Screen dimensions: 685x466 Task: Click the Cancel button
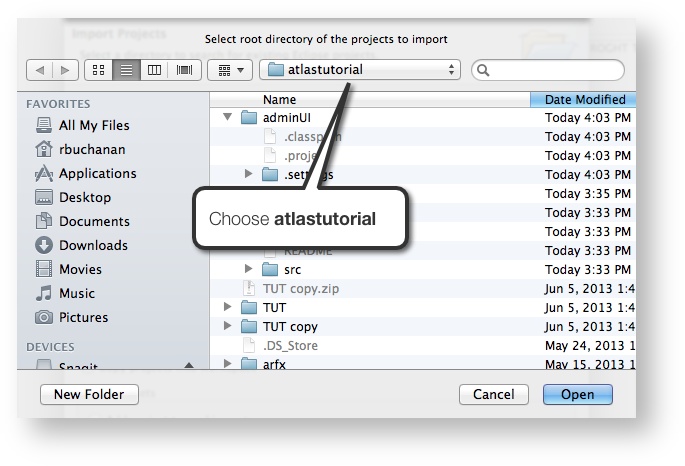[x=493, y=394]
